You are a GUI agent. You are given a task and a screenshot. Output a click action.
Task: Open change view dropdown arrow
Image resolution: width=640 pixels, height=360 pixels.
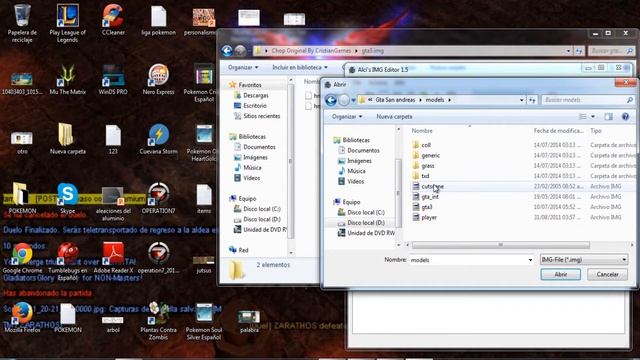click(593, 117)
